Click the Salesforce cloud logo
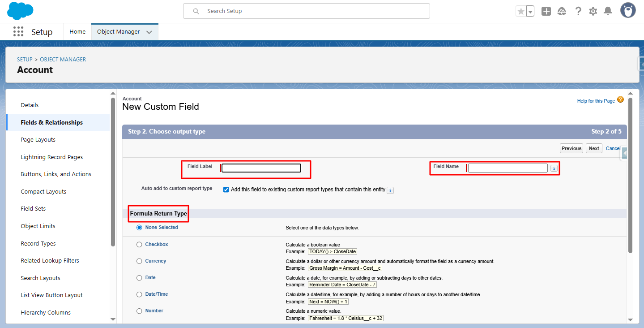Screen dimensions: 644x328 [20, 11]
